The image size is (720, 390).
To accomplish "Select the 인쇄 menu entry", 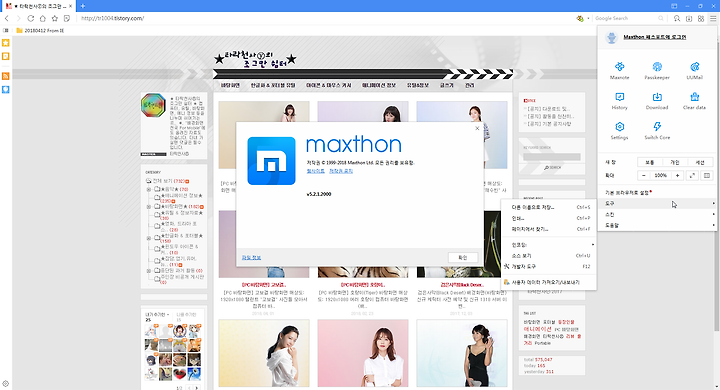I will [x=549, y=218].
